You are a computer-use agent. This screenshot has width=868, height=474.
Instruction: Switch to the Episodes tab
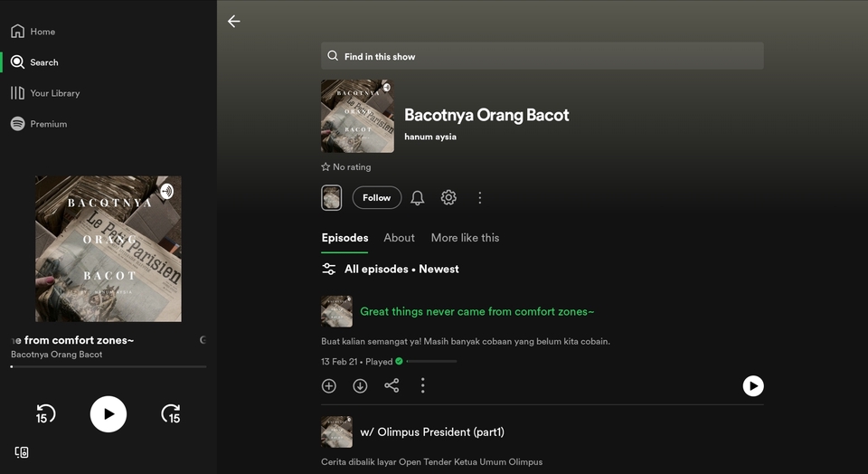(344, 238)
